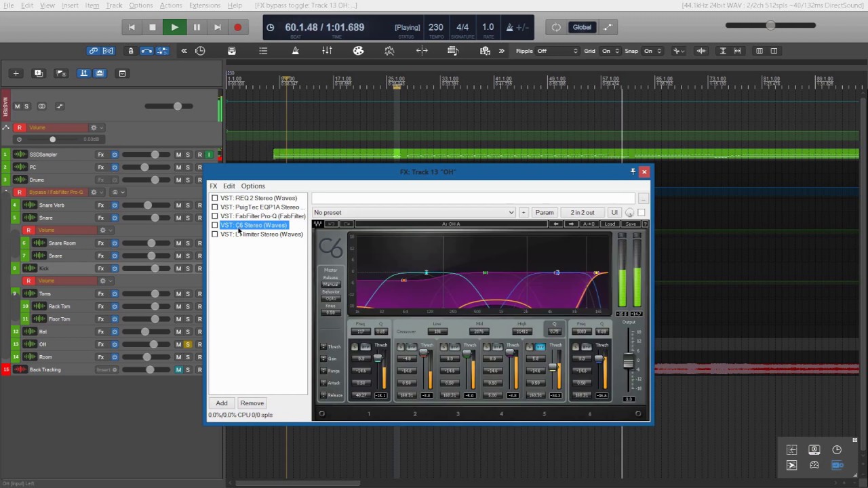Screen dimensions: 868x488
Task: Open FX for Kick track
Action: pyautogui.click(x=101, y=268)
